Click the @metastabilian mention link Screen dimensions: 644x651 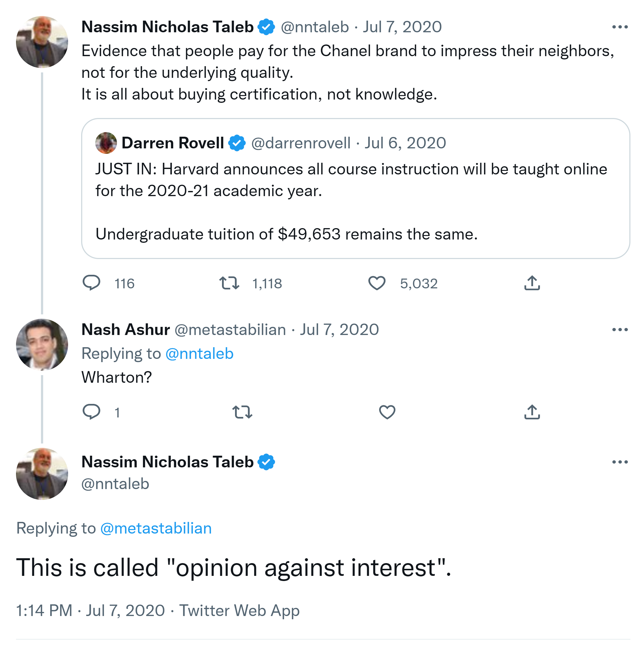coord(156,528)
